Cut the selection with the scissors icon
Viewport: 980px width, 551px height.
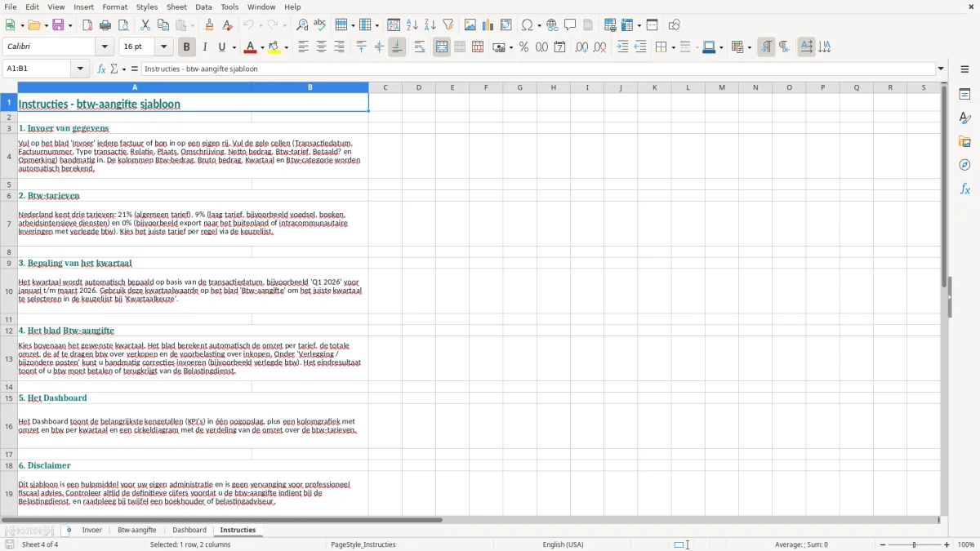tap(145, 25)
